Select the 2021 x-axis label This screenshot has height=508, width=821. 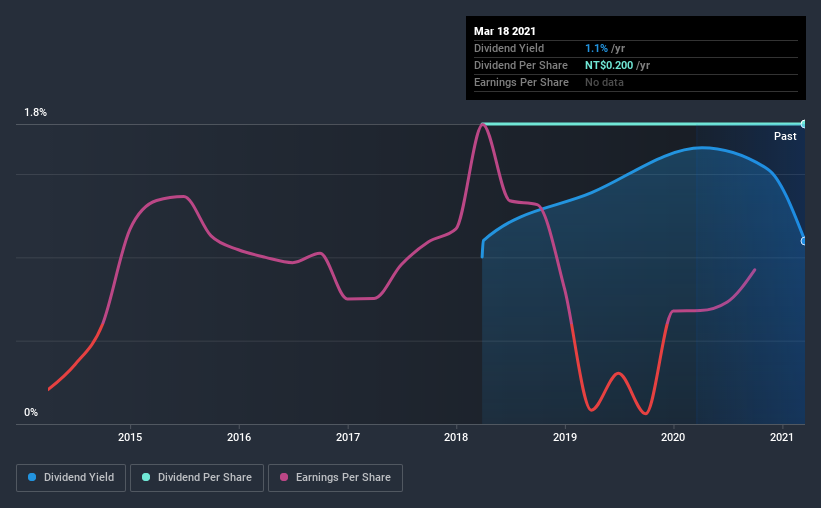click(x=782, y=437)
